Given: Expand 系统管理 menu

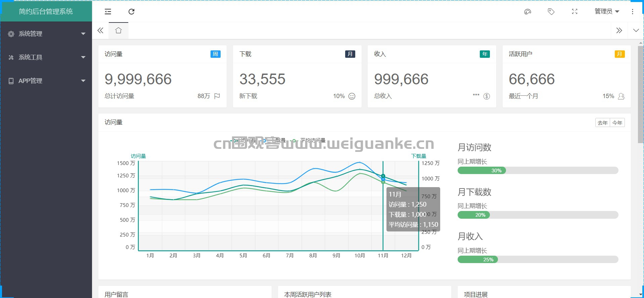Looking at the screenshot, I should pyautogui.click(x=46, y=34).
